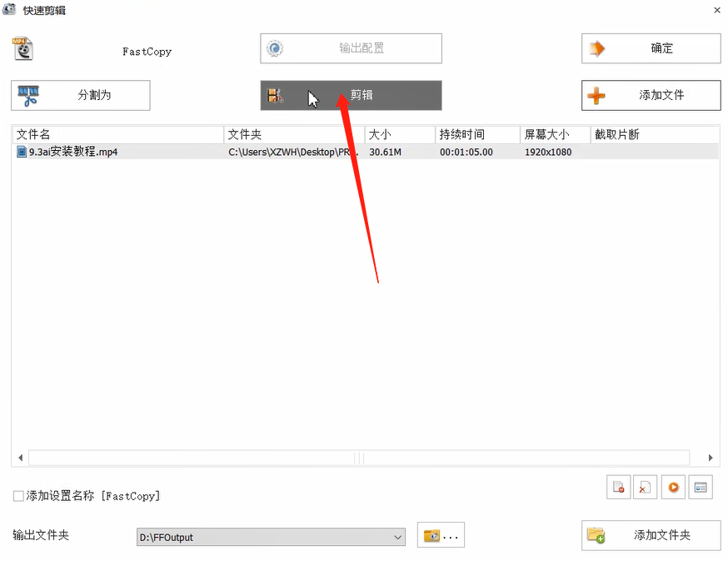Open media file info panel icon
The image size is (728, 561).
pyautogui.click(x=701, y=487)
